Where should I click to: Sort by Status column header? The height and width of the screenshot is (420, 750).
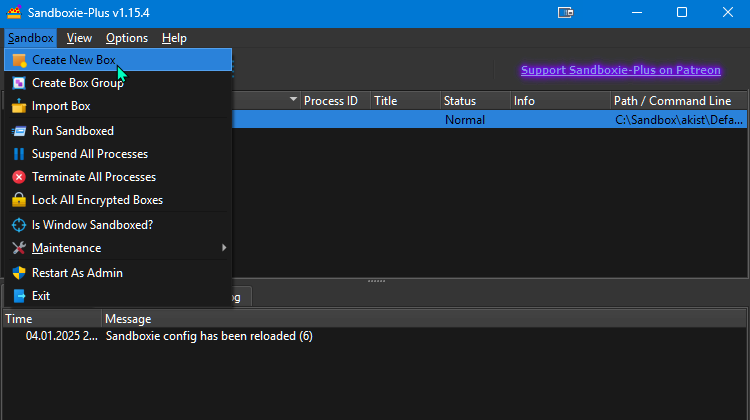pyautogui.click(x=475, y=101)
